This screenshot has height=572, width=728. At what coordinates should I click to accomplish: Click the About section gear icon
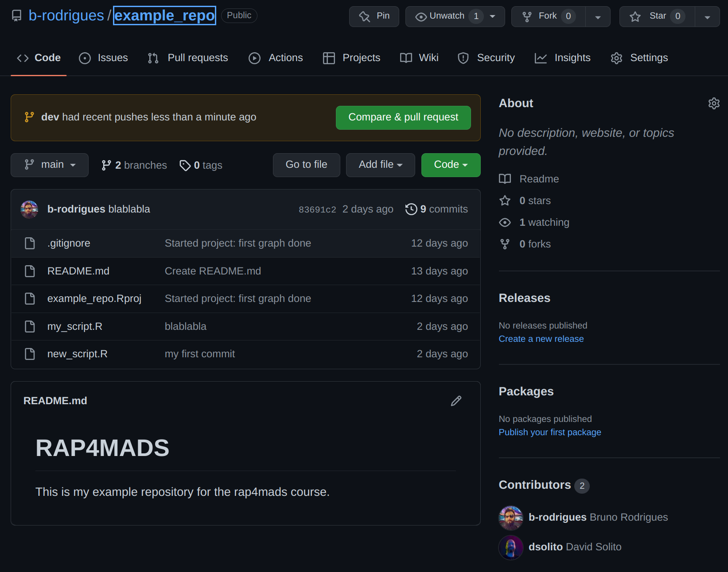click(x=713, y=103)
